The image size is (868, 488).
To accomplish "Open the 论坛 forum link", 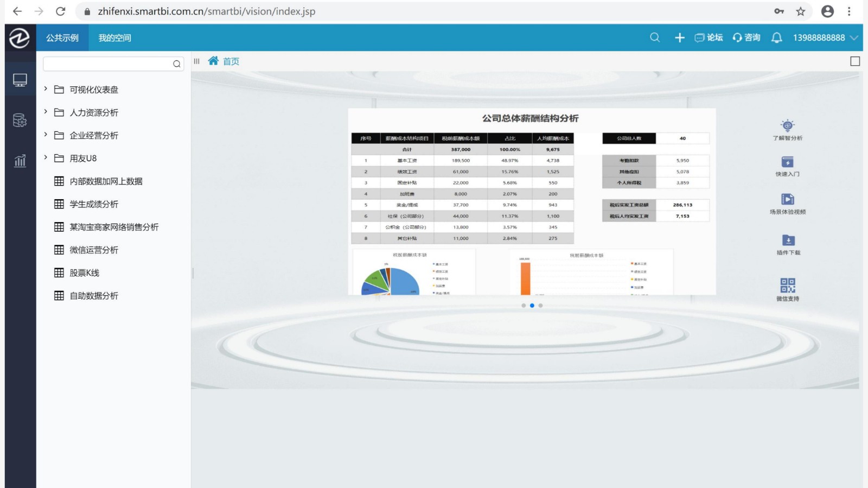I will pos(709,37).
